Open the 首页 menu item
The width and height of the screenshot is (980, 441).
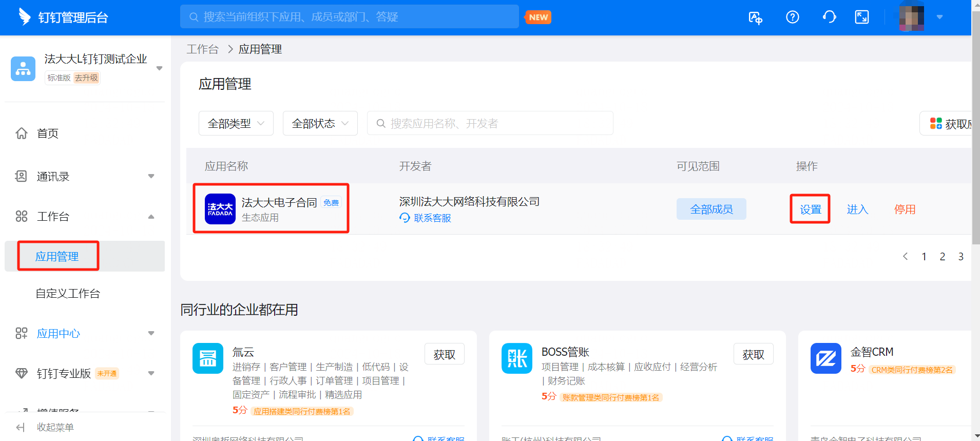click(x=48, y=133)
